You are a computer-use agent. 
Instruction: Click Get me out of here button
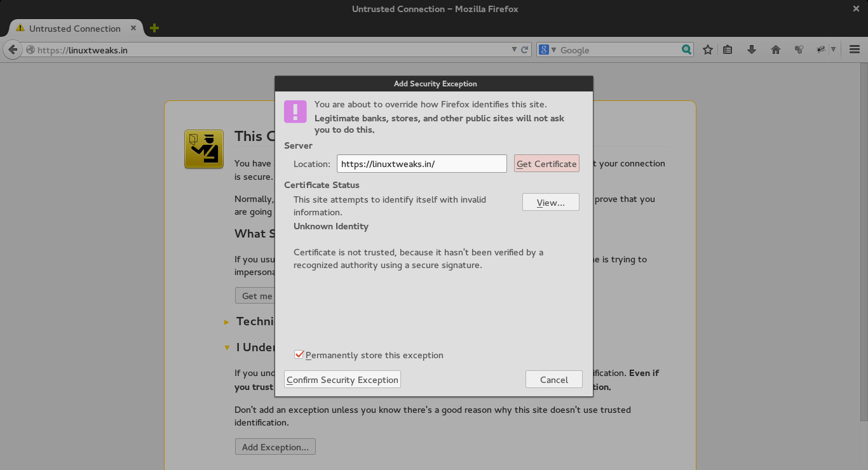pos(255,296)
